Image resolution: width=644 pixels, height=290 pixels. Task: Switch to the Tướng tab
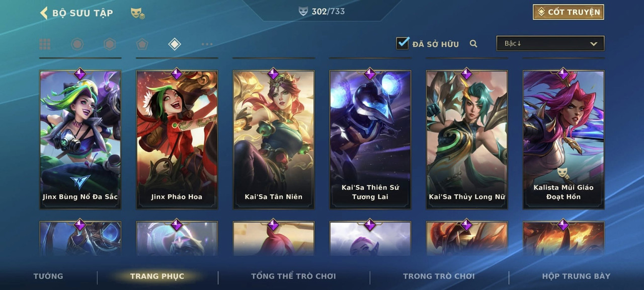click(48, 276)
